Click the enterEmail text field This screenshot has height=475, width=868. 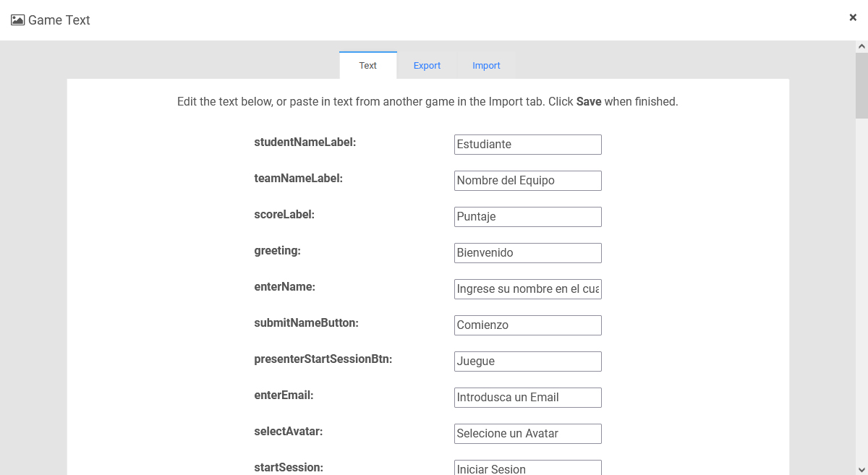click(x=527, y=398)
